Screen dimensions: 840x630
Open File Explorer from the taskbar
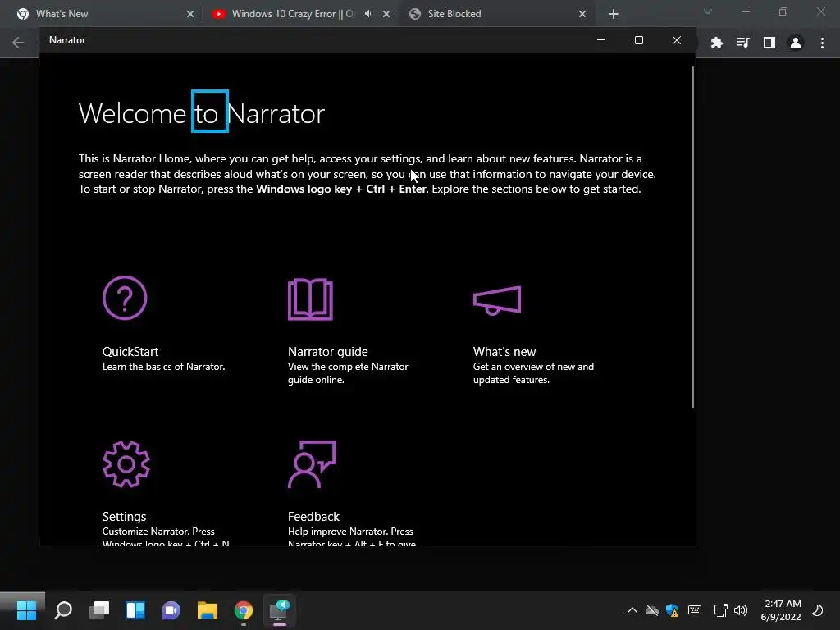click(208, 610)
